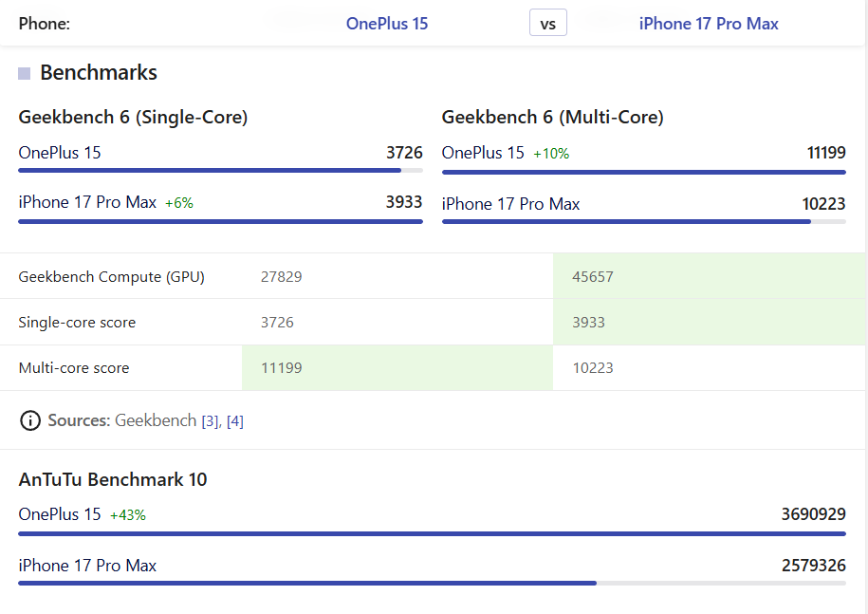Click the highlighted 11199 multi-core table cell

[x=397, y=368]
